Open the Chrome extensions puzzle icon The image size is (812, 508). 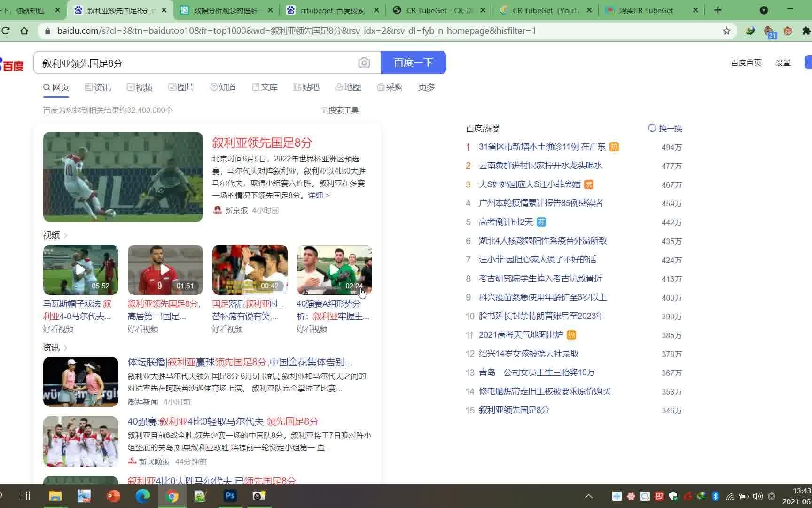[x=806, y=31]
